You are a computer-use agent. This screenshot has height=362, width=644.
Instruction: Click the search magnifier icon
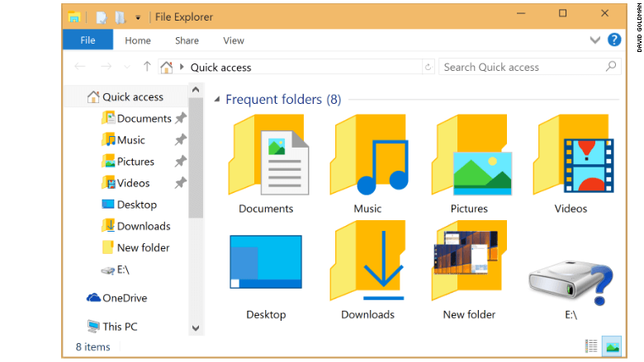point(611,66)
